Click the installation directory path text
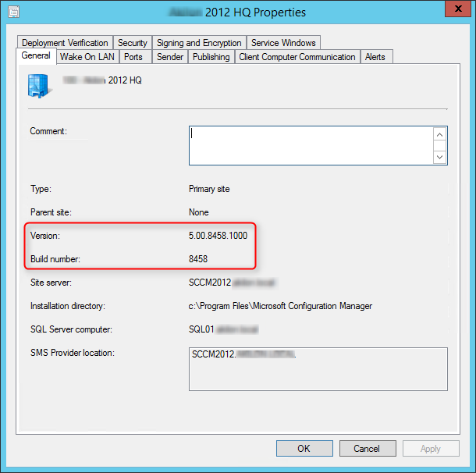The width and height of the screenshot is (476, 473). tap(280, 306)
